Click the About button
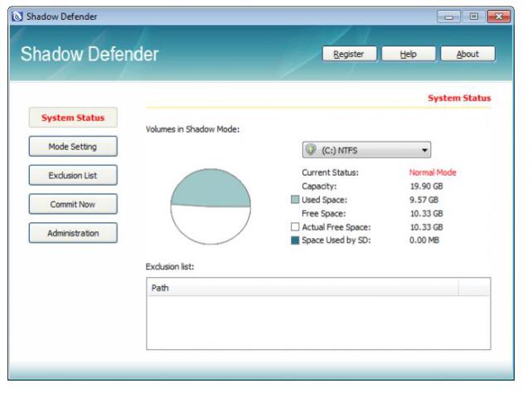Viewport: 532px width, 398px height. coord(467,54)
